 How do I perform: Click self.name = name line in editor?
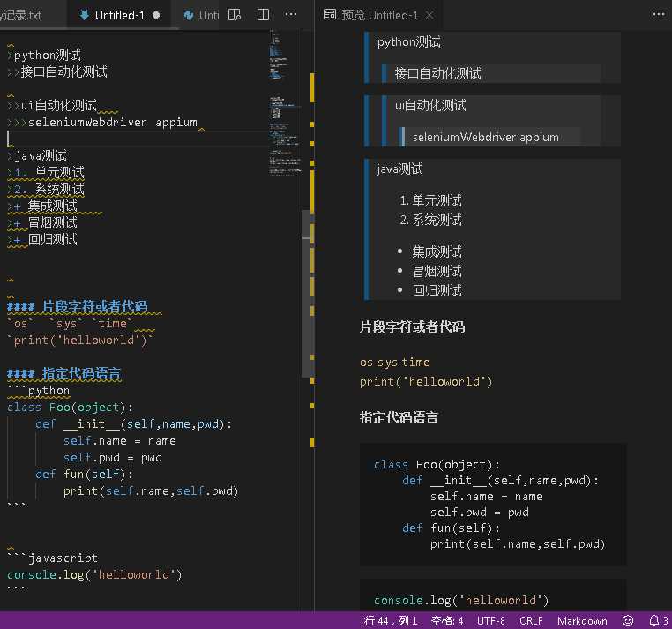pyautogui.click(x=120, y=440)
